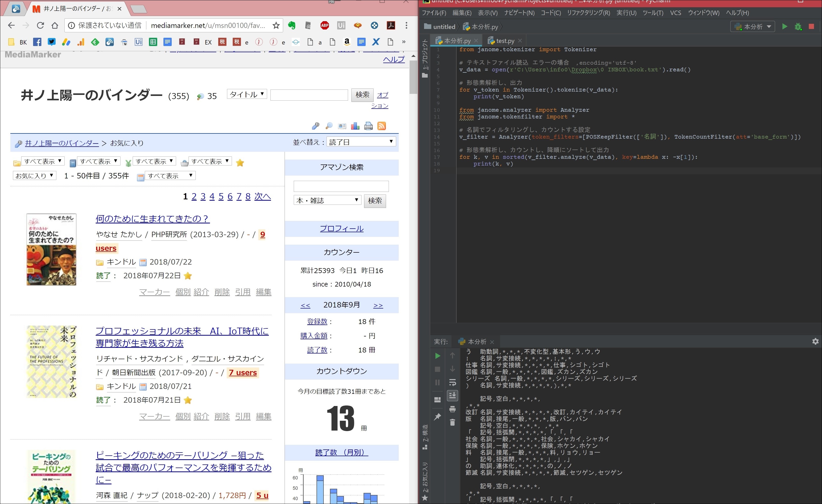The width and height of the screenshot is (822, 504).
Task: Open the 本・雑誌 Amazon category dropdown
Action: [x=327, y=200]
